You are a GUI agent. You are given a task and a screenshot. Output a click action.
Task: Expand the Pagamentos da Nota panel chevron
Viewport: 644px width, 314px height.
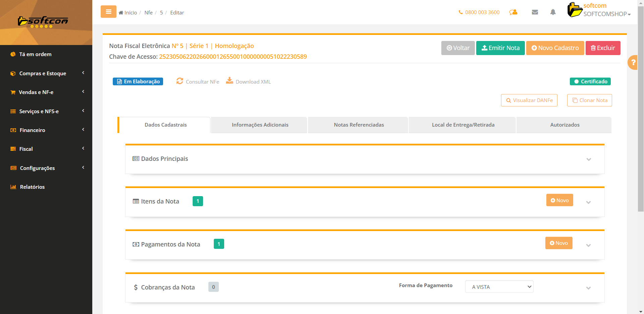pyautogui.click(x=588, y=245)
